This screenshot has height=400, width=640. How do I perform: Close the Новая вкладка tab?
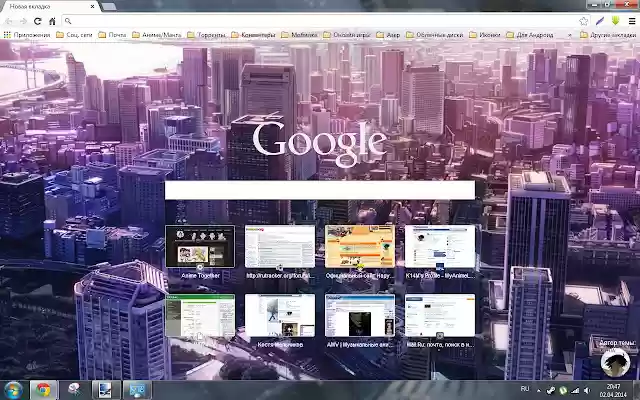pos(93,7)
